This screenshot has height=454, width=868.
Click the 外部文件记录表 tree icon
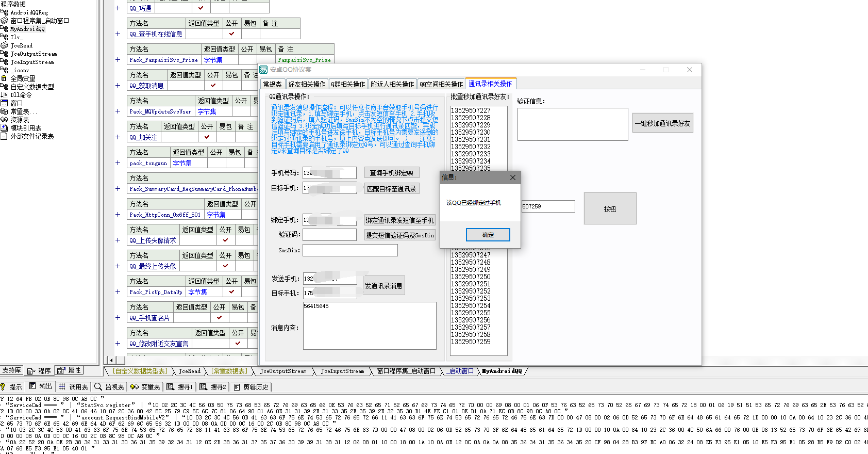pyautogui.click(x=4, y=136)
